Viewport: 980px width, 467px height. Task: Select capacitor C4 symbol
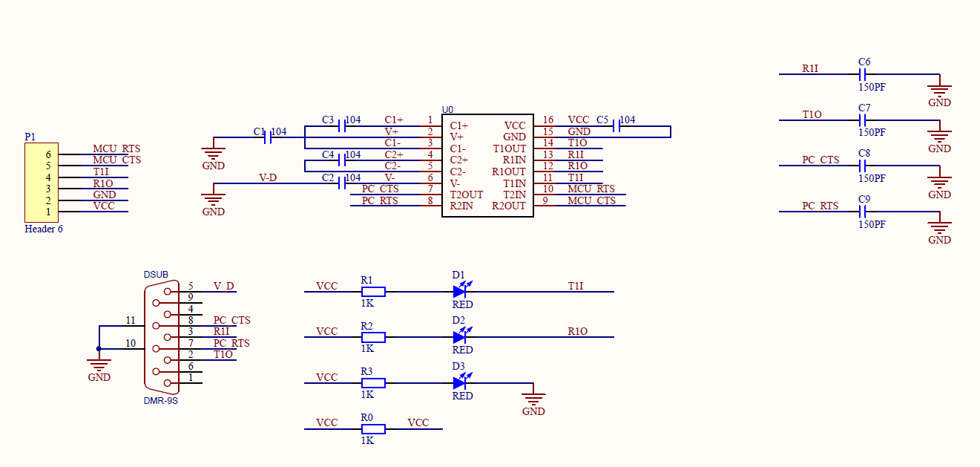coord(341,160)
